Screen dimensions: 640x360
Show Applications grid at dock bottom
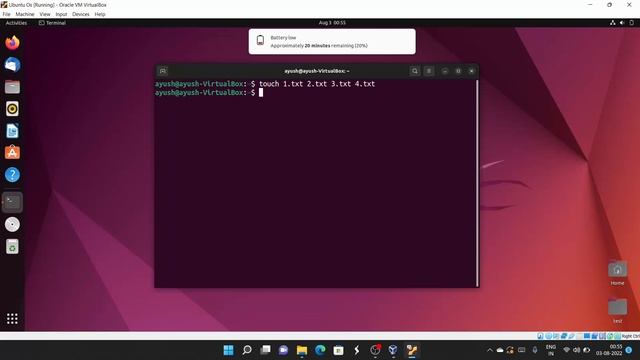[x=12, y=318]
